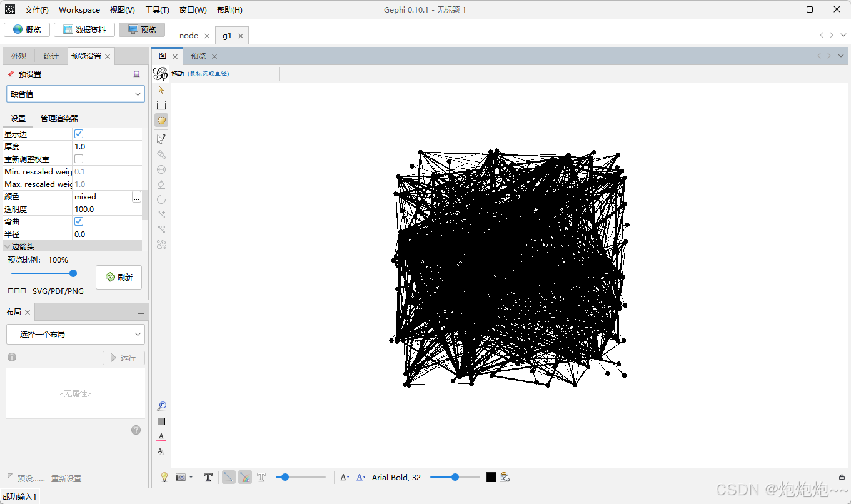
Task: Adjust the edge weight scale slider
Action: 301,477
